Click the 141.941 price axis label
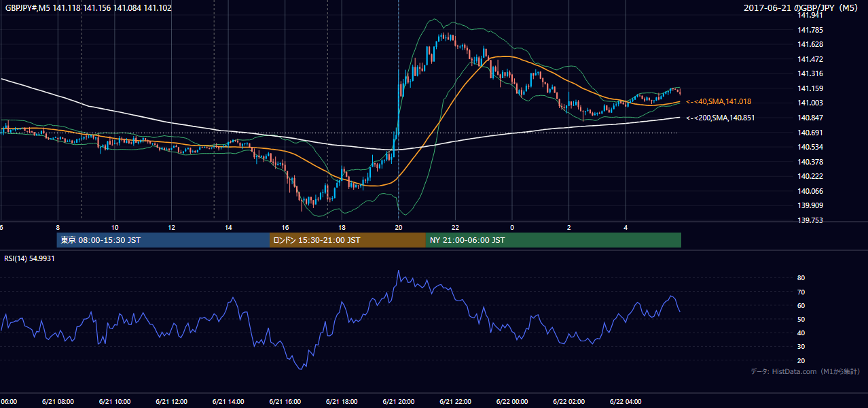This screenshot has width=868, height=408. click(x=810, y=15)
